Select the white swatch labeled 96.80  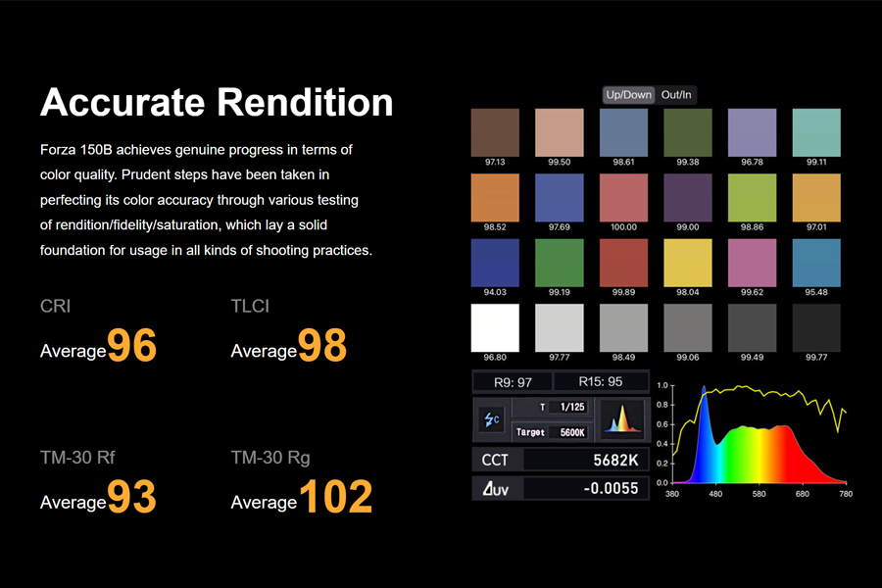coord(495,328)
